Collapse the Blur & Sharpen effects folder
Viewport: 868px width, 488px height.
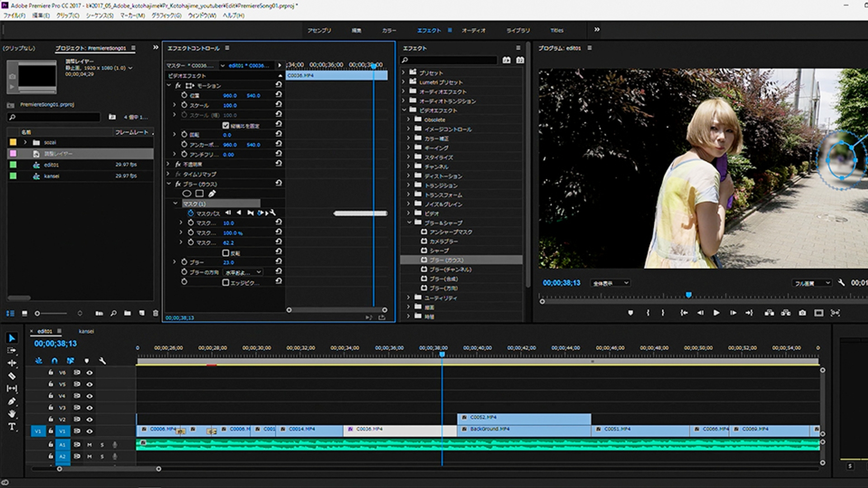[409, 223]
